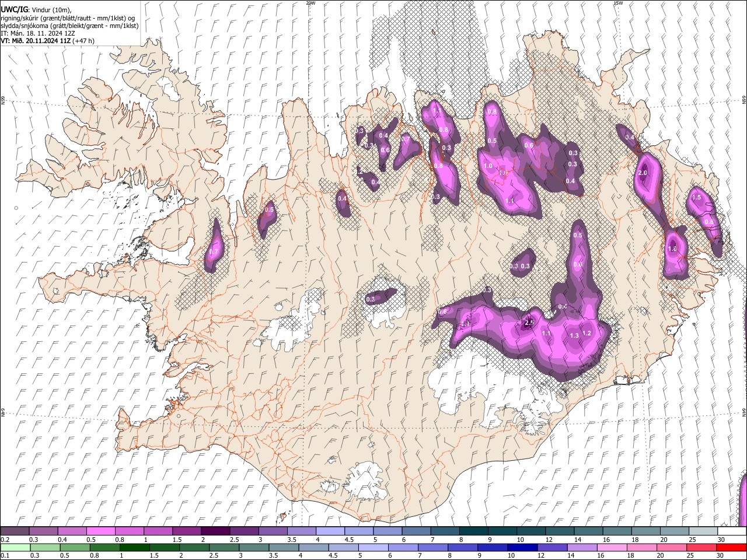This screenshot has height=560, width=747.
Task: Click the '0.4' label in upper legend row
Action: point(62,540)
